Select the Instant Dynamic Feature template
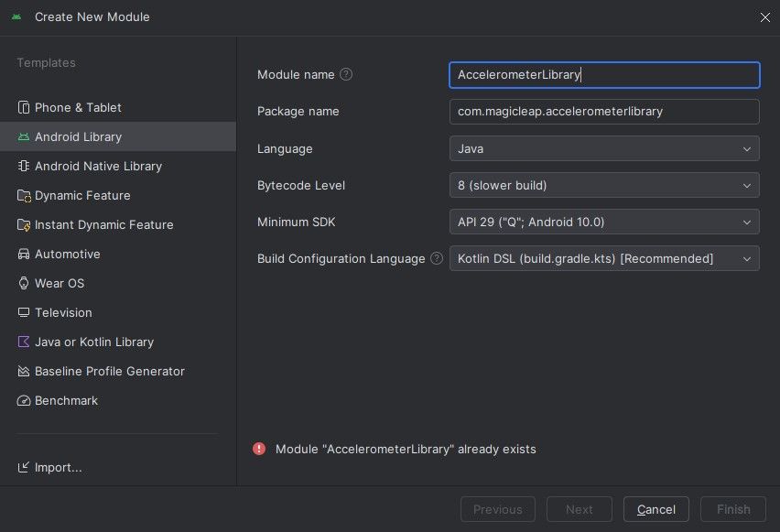The width and height of the screenshot is (780, 532). [x=118, y=225]
